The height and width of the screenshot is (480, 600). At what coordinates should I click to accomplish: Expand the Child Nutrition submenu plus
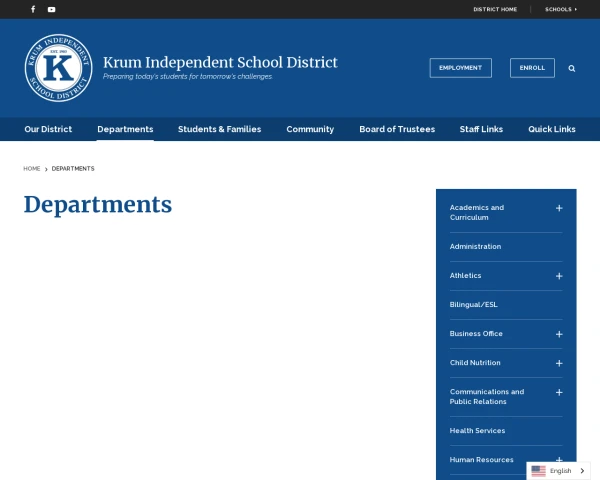coord(559,363)
